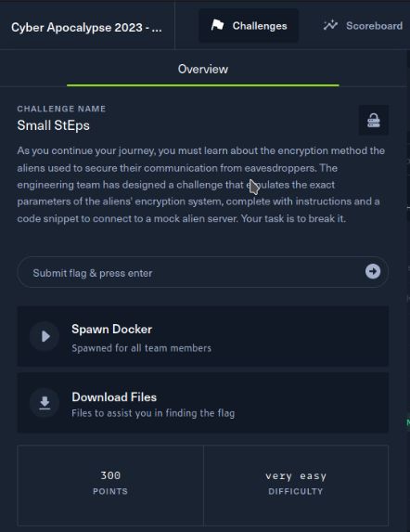410x532 pixels.
Task: Click the Spawn Docker label
Action: pyautogui.click(x=112, y=329)
